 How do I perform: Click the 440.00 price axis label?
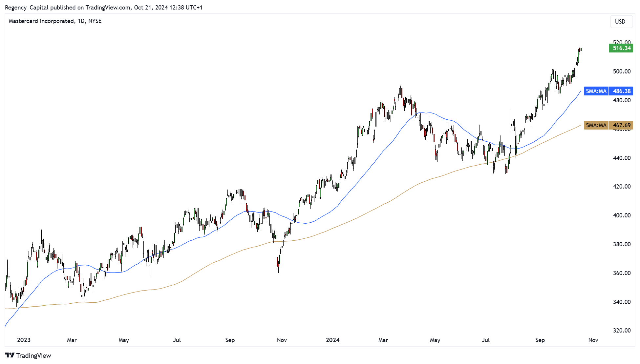622,158
